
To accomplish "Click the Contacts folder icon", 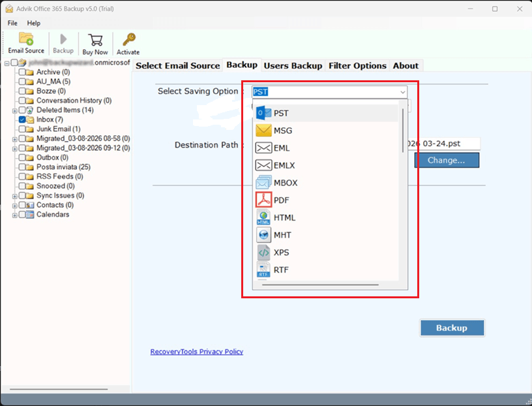I will click(x=30, y=205).
